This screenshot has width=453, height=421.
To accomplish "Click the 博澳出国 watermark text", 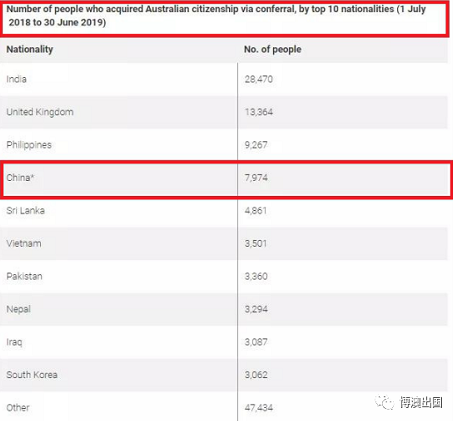I will [x=421, y=402].
